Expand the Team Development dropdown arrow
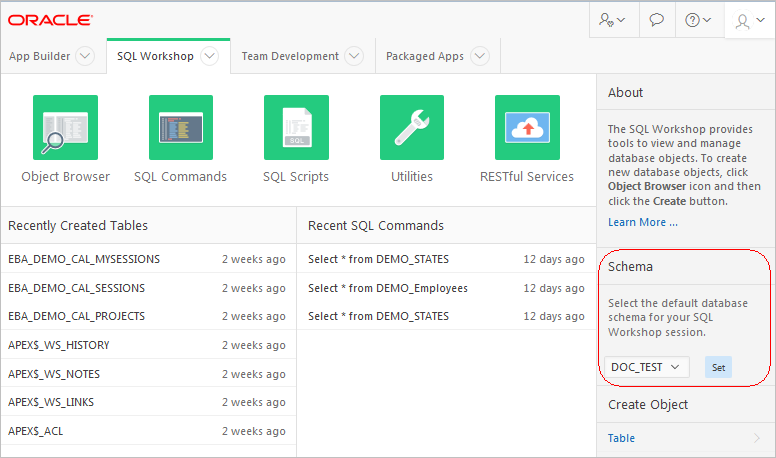This screenshot has height=458, width=776. coord(354,57)
